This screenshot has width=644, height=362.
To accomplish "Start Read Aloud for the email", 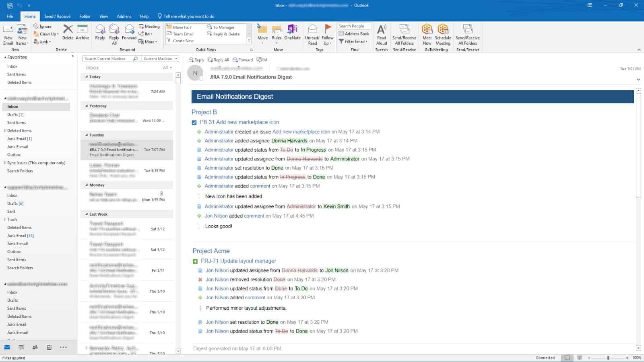I will pyautogui.click(x=381, y=34).
